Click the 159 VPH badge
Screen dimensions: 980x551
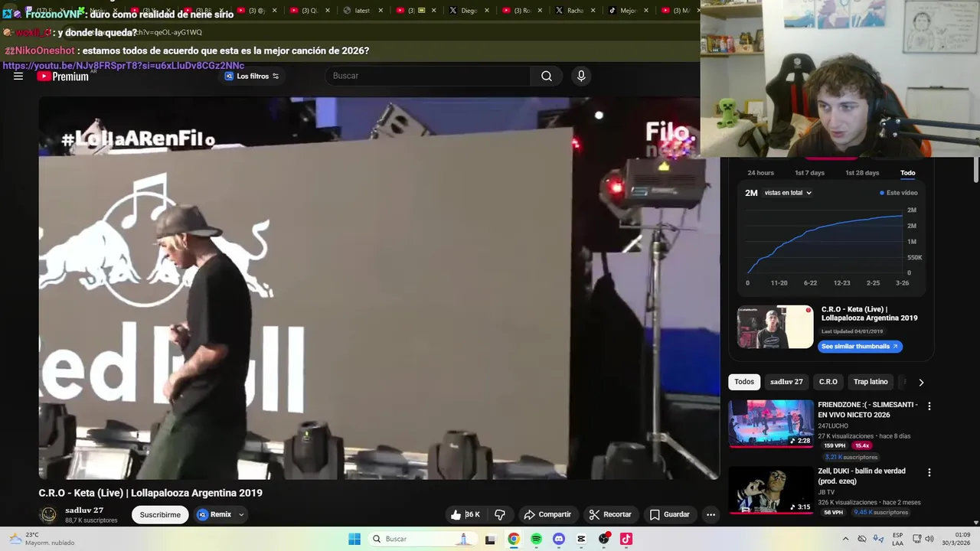tap(835, 445)
